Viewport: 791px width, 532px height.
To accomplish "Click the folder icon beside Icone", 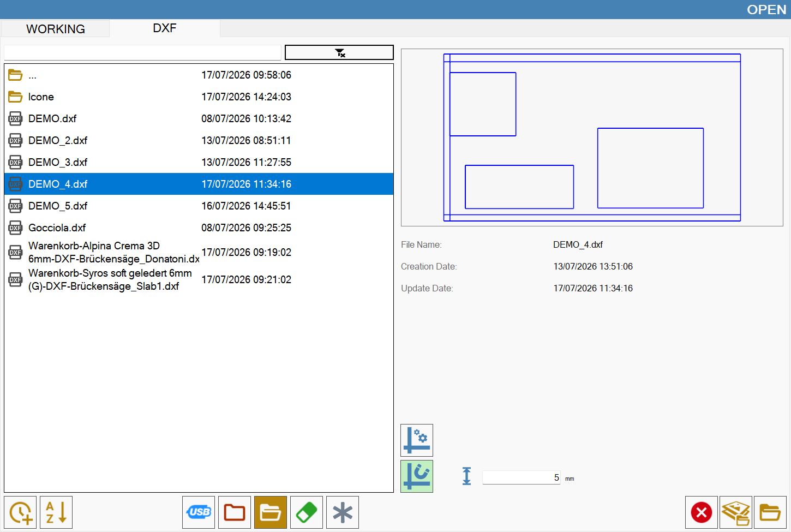I will coord(15,97).
